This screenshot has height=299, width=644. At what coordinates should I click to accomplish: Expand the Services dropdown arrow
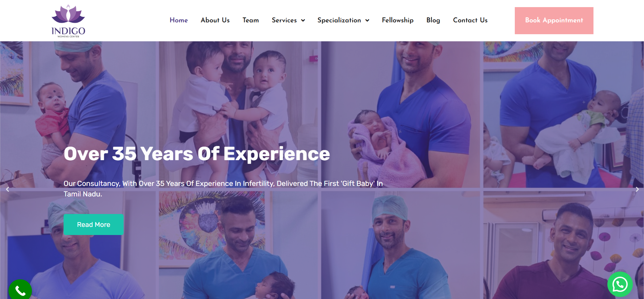click(303, 20)
